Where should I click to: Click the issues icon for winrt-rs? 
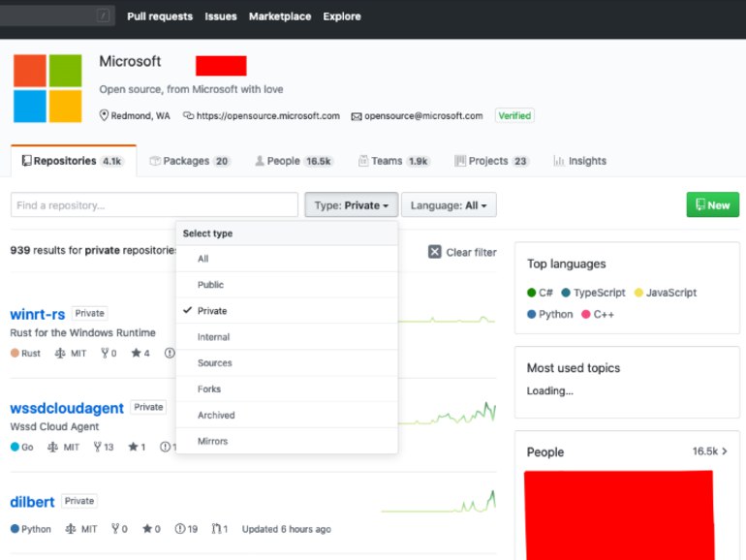pos(170,353)
